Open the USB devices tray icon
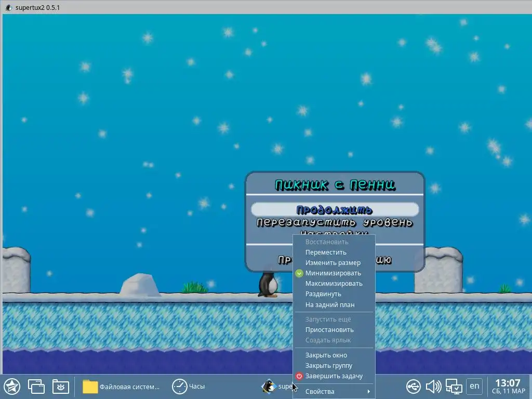Viewport: 532px width, 399px height. pos(414,387)
